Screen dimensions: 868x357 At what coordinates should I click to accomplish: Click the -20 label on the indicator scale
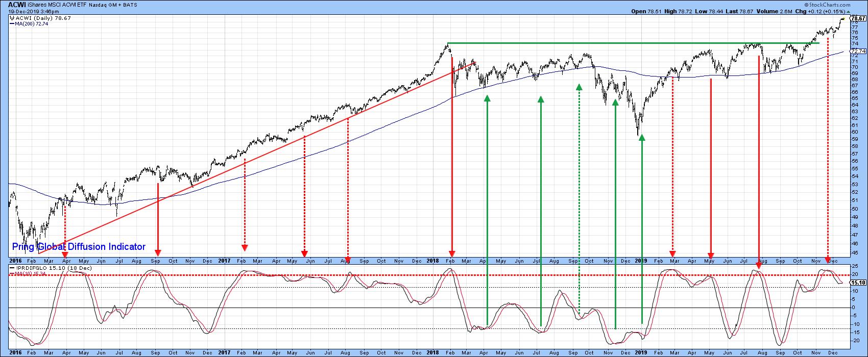coord(855,341)
